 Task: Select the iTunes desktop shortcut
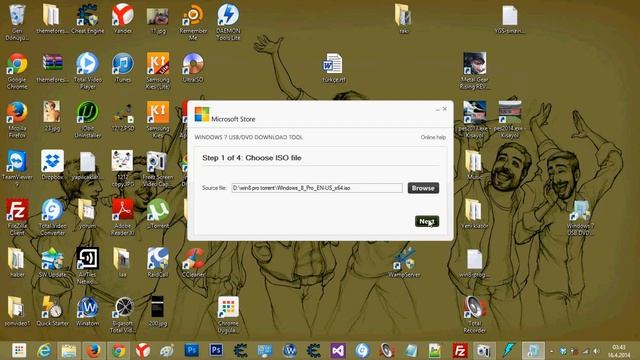coord(122,68)
